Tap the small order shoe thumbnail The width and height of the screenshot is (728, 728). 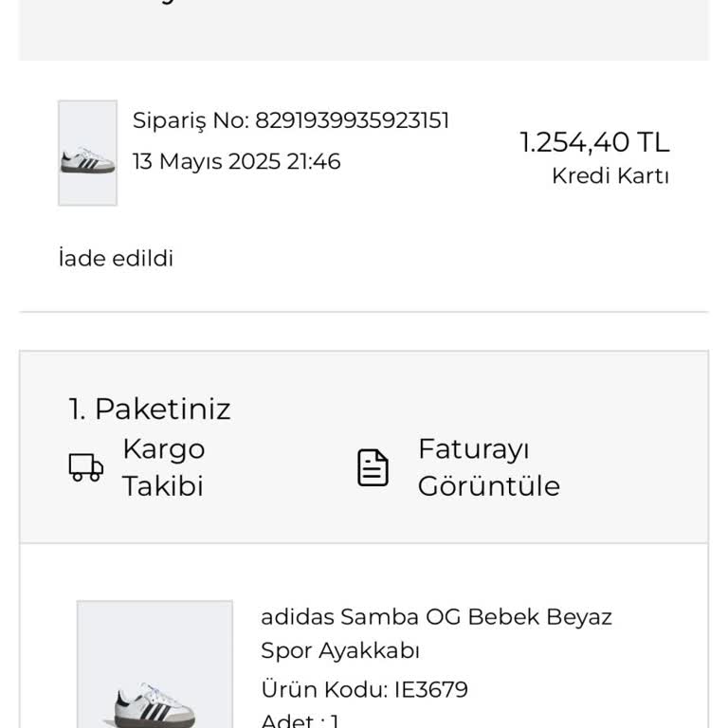click(x=87, y=154)
